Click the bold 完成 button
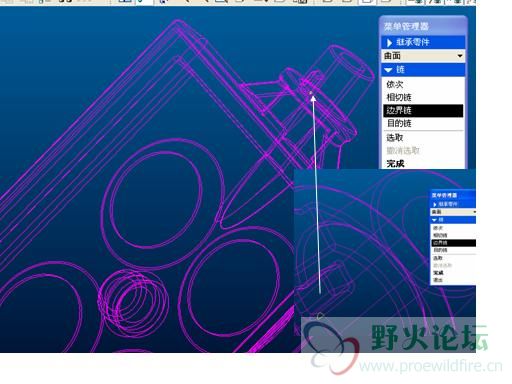 [395, 163]
